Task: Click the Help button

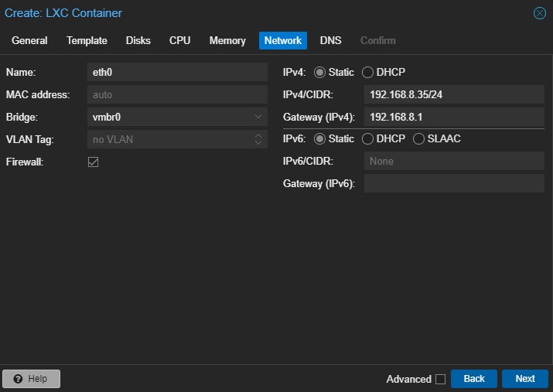Action: click(31, 379)
